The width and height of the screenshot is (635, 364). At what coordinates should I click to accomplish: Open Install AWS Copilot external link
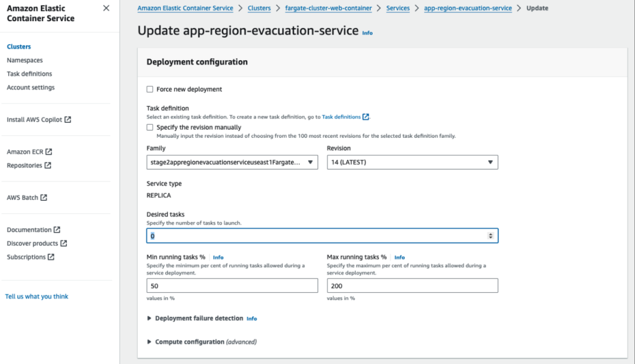[x=39, y=120]
